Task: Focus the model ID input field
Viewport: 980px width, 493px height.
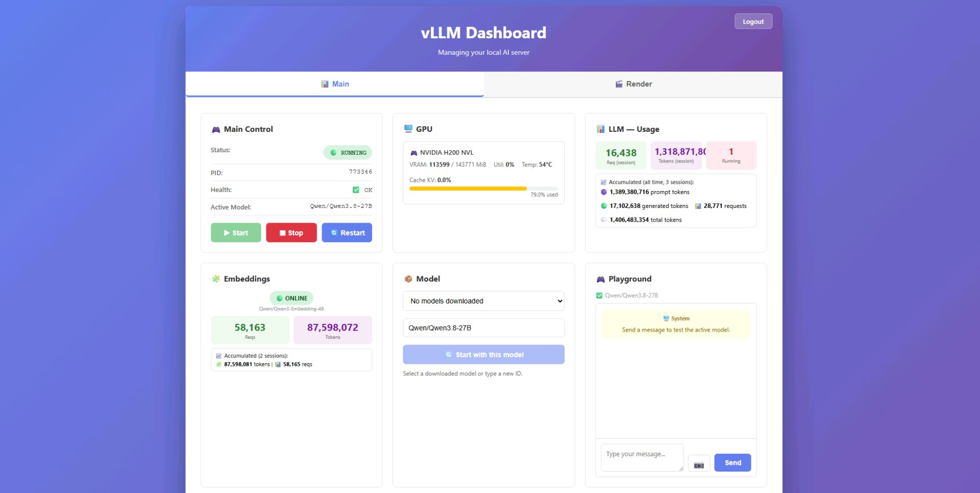Action: click(483, 328)
